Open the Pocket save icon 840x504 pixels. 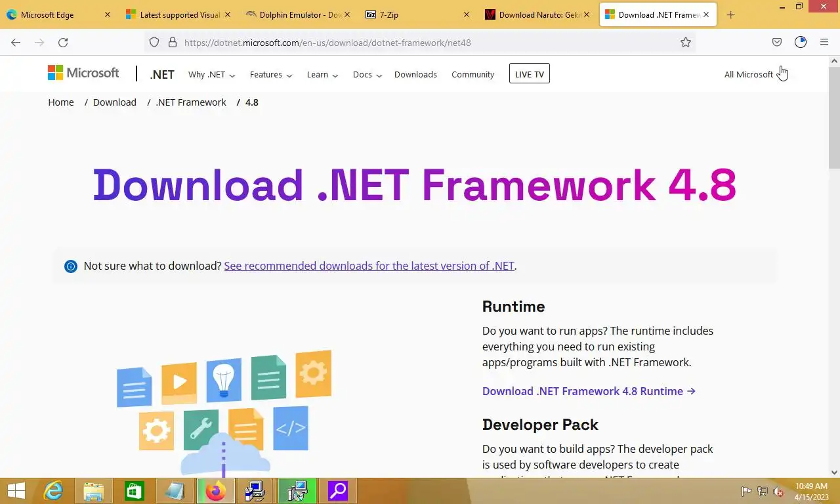(x=777, y=42)
